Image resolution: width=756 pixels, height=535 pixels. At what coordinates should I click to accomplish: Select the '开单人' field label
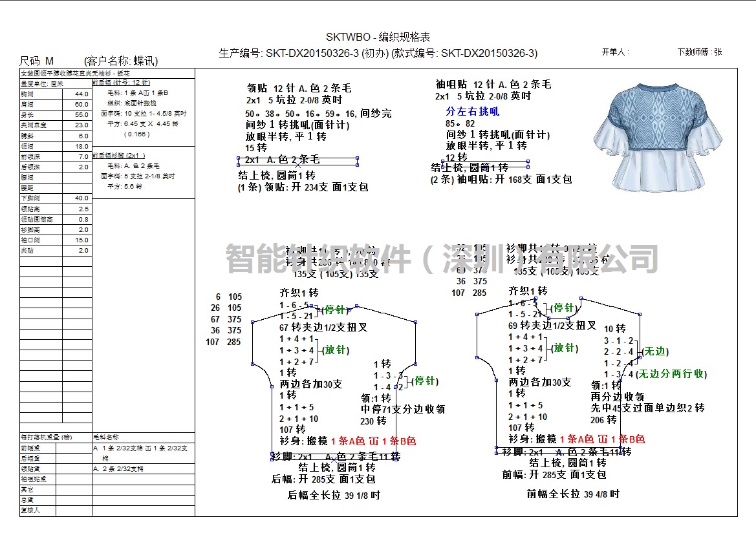[x=615, y=52]
